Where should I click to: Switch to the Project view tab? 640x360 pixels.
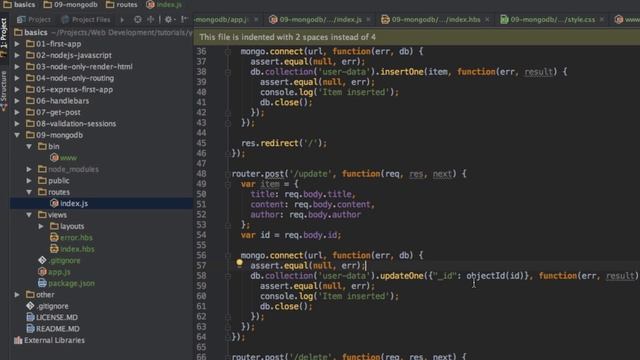point(34,19)
